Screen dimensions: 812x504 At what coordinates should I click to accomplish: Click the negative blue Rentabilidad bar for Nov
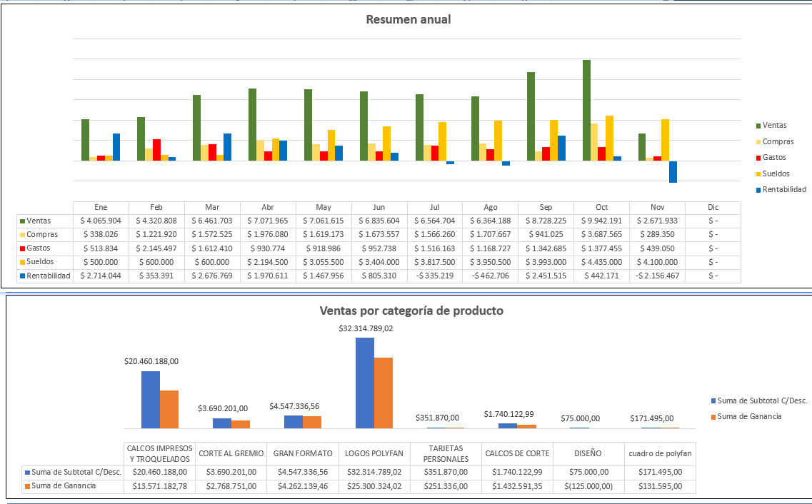[673, 172]
